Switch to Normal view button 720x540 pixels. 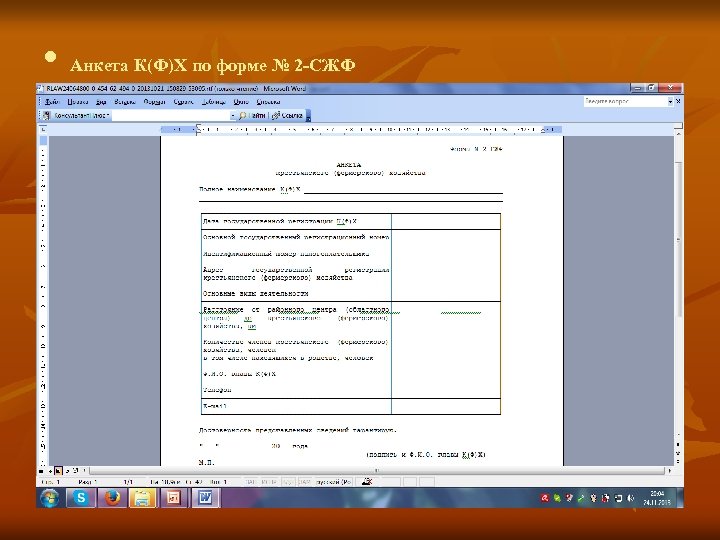(41, 471)
